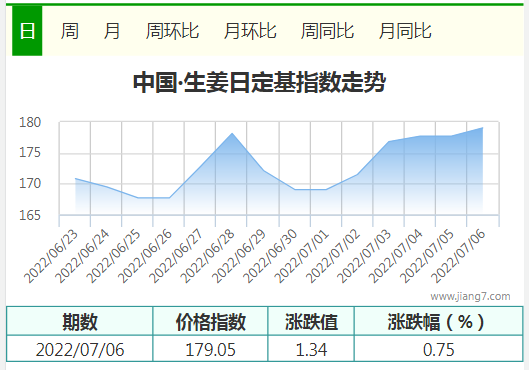The width and height of the screenshot is (529, 370).
Task: Click the 2022/07/04 x-axis date label
Action: [x=395, y=256]
